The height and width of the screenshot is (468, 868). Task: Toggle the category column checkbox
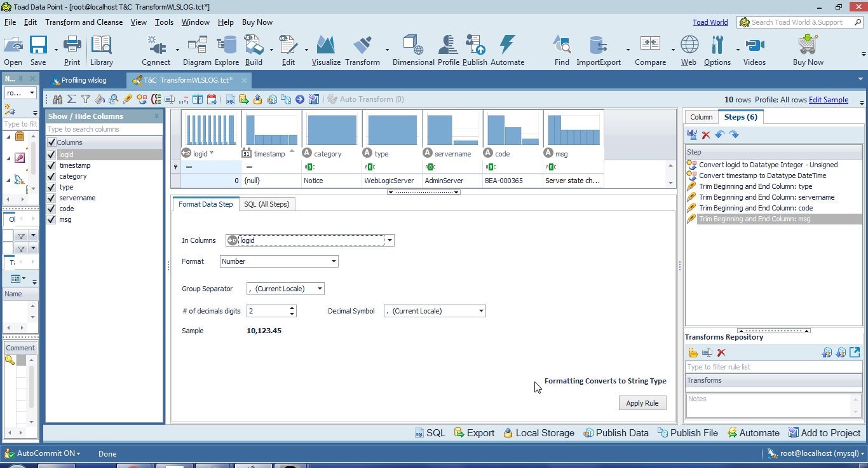click(x=51, y=176)
